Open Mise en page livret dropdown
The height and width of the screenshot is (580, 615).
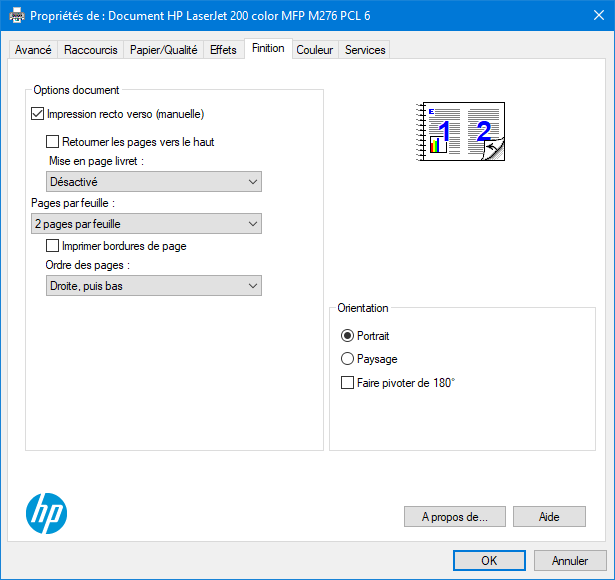click(x=154, y=182)
